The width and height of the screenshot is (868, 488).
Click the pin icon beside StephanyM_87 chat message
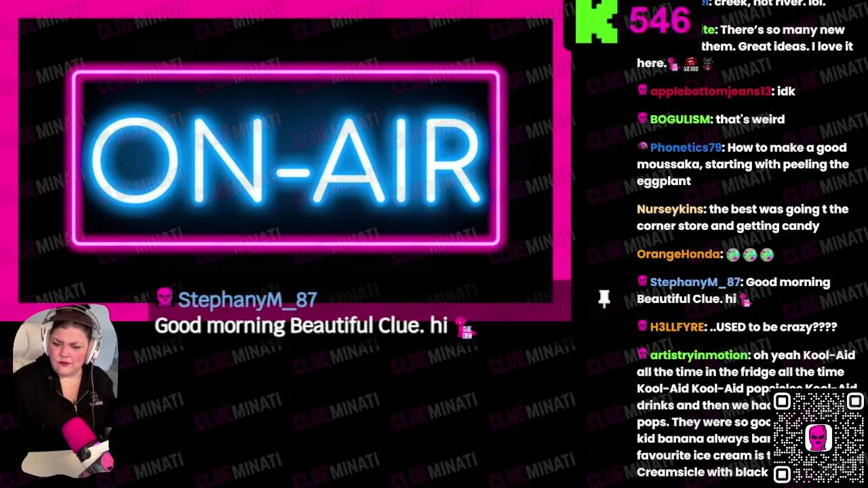[x=604, y=299]
